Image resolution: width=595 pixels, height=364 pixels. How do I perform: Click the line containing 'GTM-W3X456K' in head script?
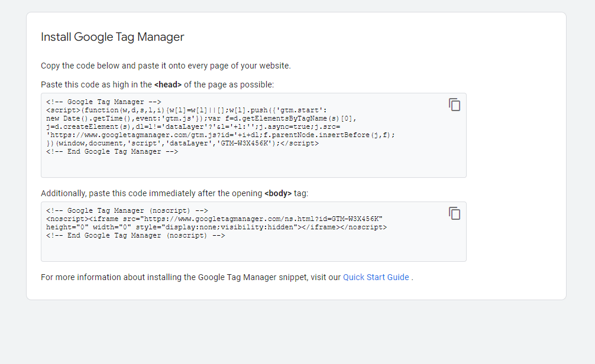coord(183,144)
